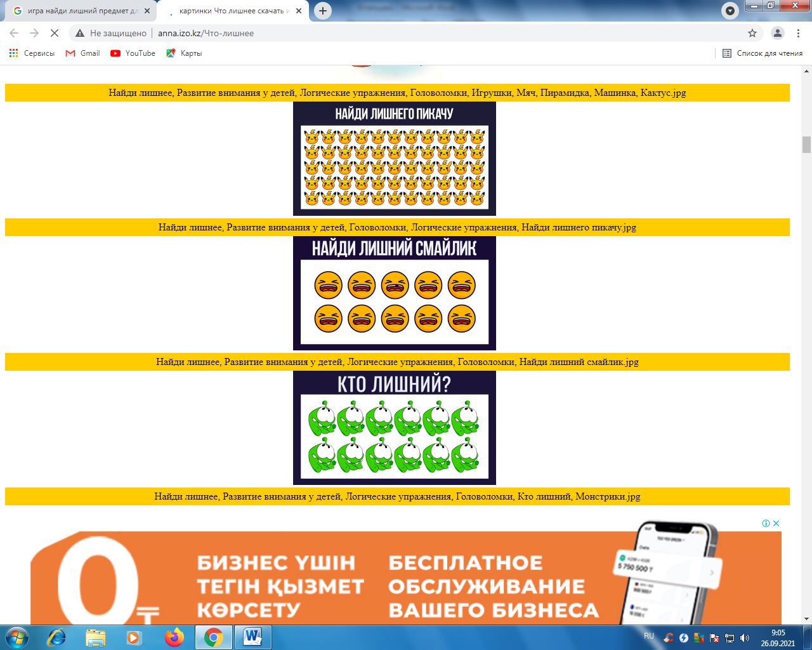Open a new tab with plus button
812x650 pixels.
tap(323, 11)
